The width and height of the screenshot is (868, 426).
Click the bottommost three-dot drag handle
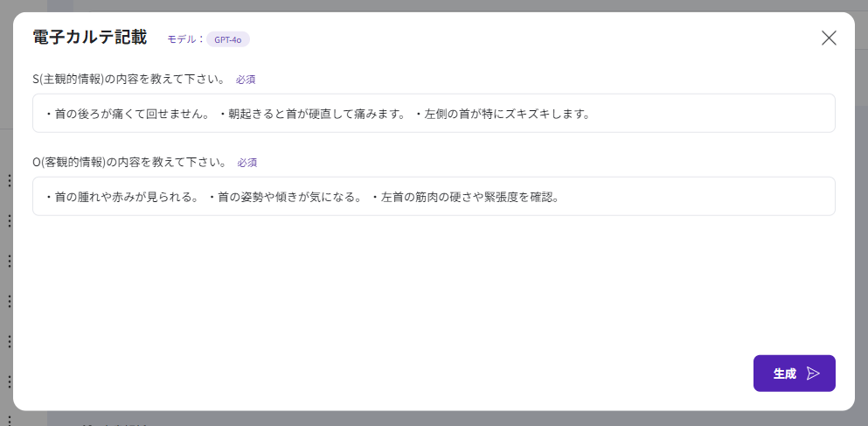[x=9, y=381]
